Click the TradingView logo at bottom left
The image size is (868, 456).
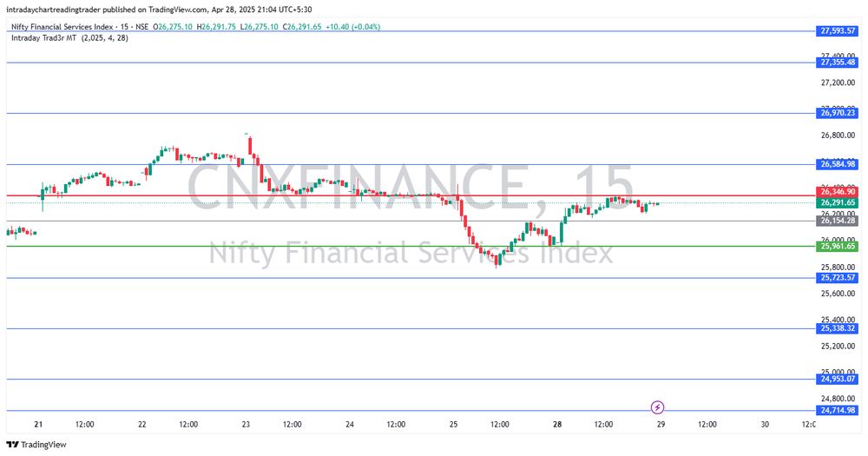36,445
